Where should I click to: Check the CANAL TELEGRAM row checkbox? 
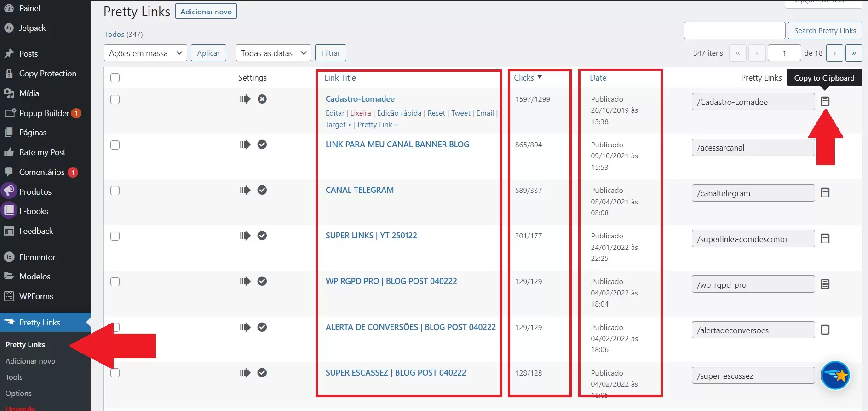[x=115, y=191]
